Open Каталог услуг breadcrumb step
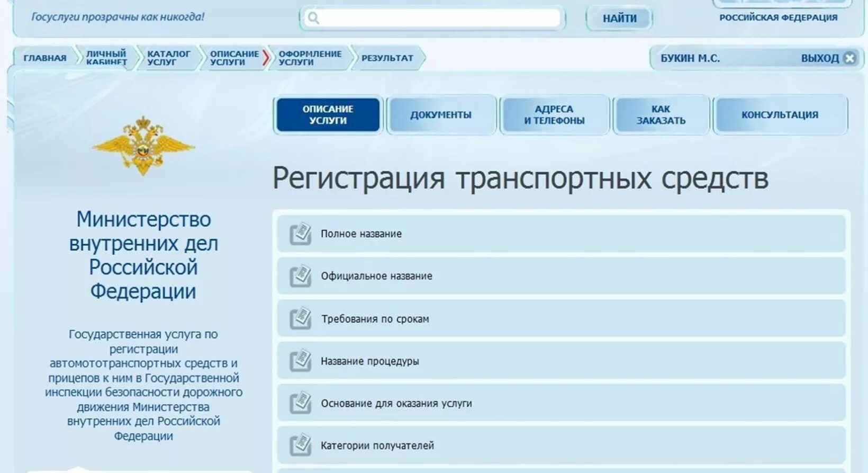 point(168,58)
